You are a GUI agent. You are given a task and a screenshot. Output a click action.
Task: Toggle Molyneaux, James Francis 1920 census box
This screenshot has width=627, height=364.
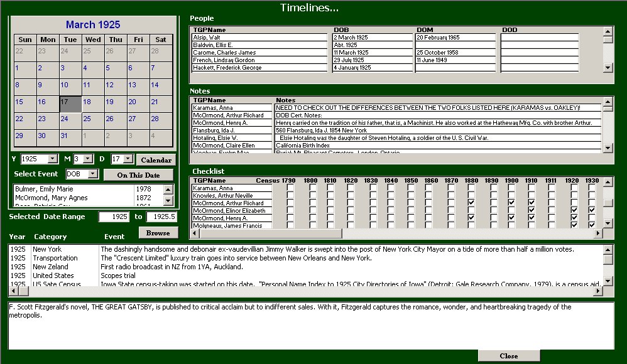[574, 225]
